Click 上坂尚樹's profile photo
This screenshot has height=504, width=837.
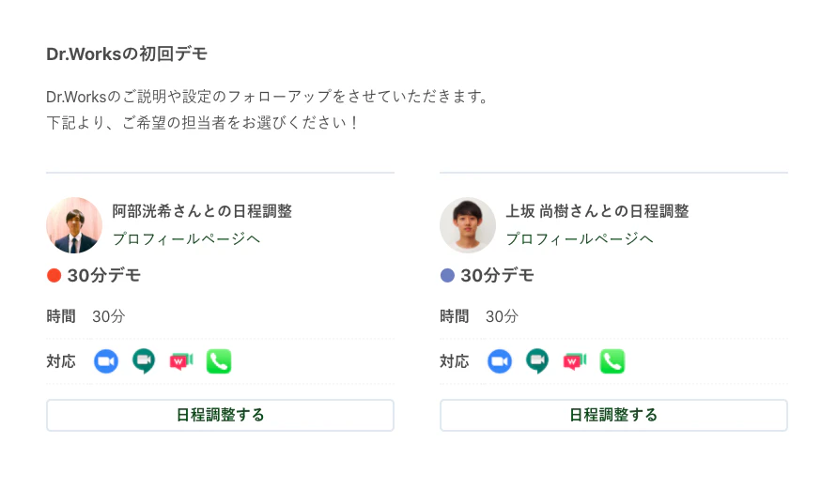click(468, 225)
